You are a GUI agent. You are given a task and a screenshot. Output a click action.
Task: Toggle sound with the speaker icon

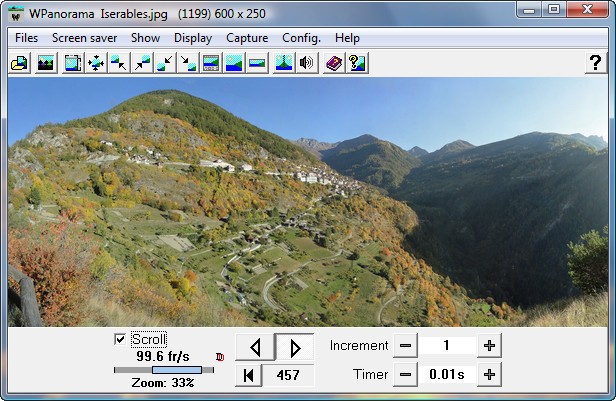coord(307,63)
